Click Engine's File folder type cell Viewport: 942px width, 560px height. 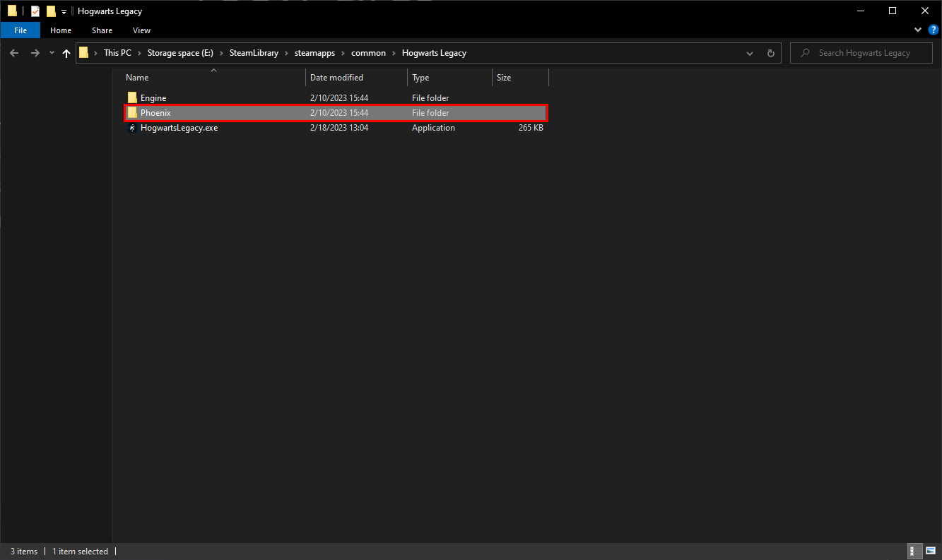tap(430, 97)
